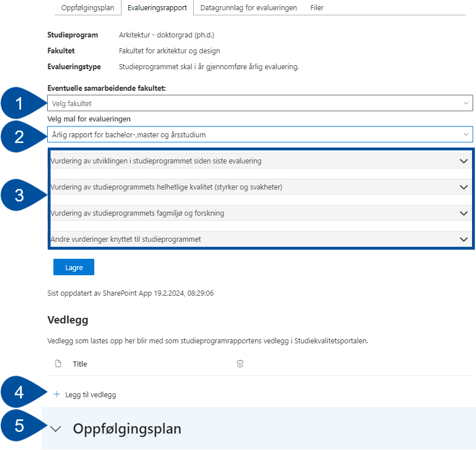This screenshot has height=450, width=476.
Task: Click the Studieprogram label
Action: [x=73, y=35]
